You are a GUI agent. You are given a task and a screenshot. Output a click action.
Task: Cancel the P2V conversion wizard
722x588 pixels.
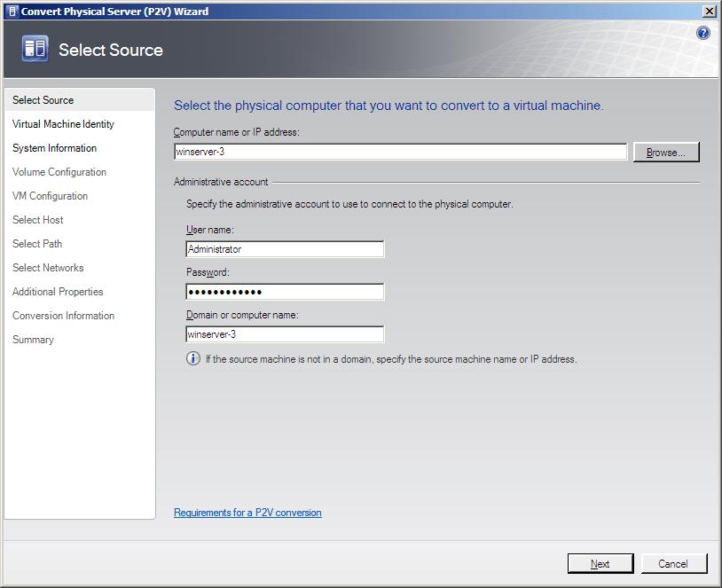(673, 563)
